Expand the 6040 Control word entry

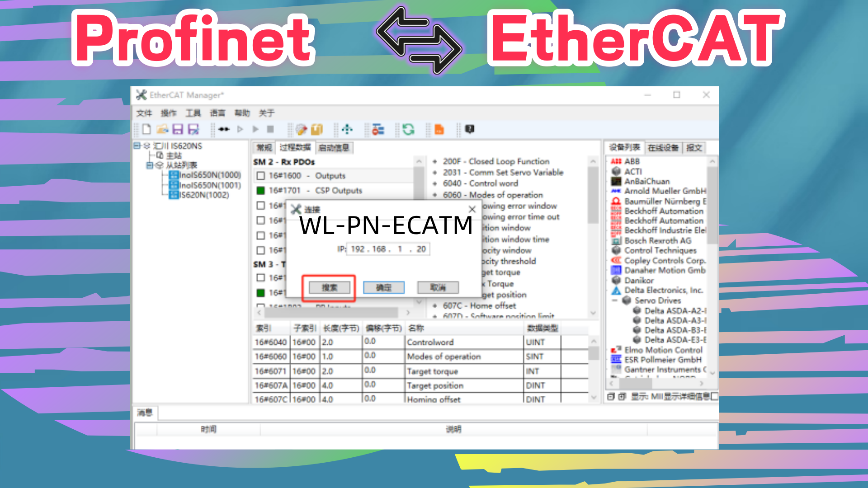435,184
